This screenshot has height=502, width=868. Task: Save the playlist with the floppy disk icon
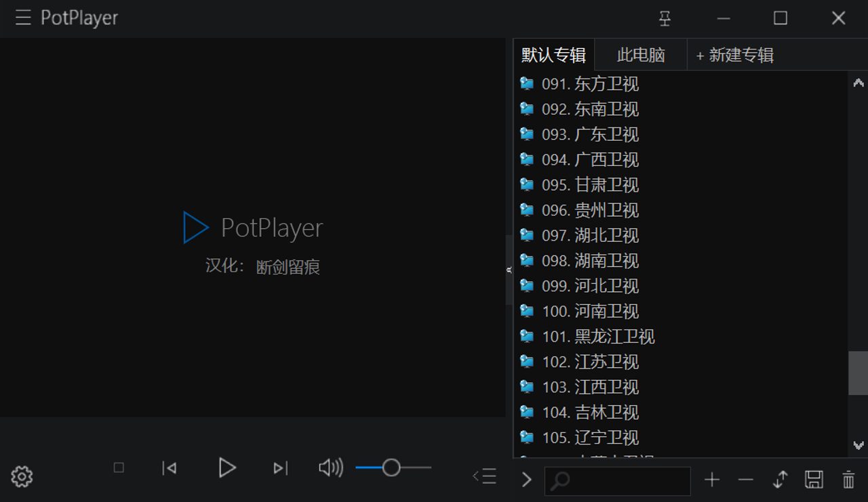click(814, 480)
